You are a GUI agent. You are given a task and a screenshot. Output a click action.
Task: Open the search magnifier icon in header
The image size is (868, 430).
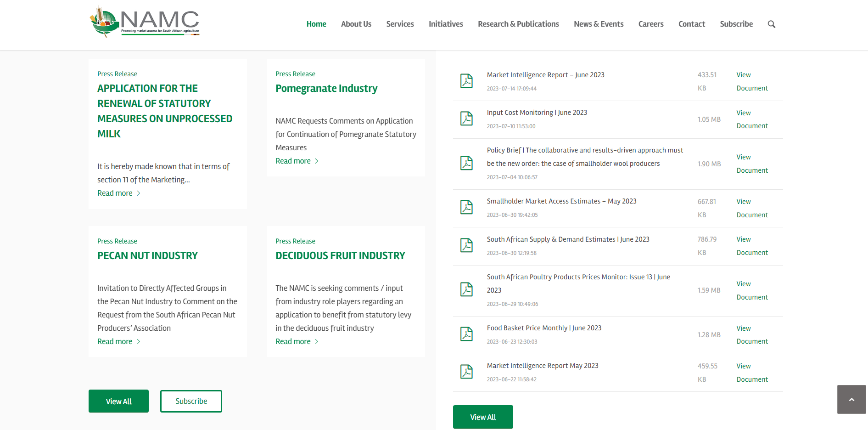772,24
